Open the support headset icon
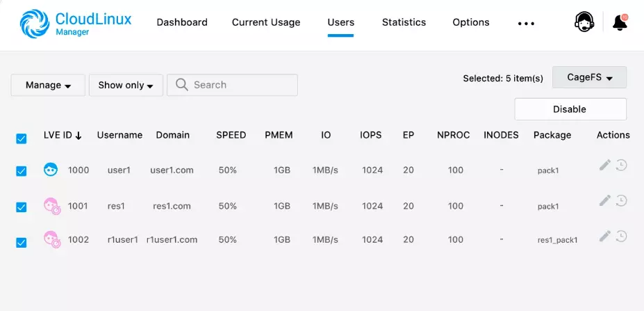Image resolution: width=644 pixels, height=311 pixels. pos(584,22)
